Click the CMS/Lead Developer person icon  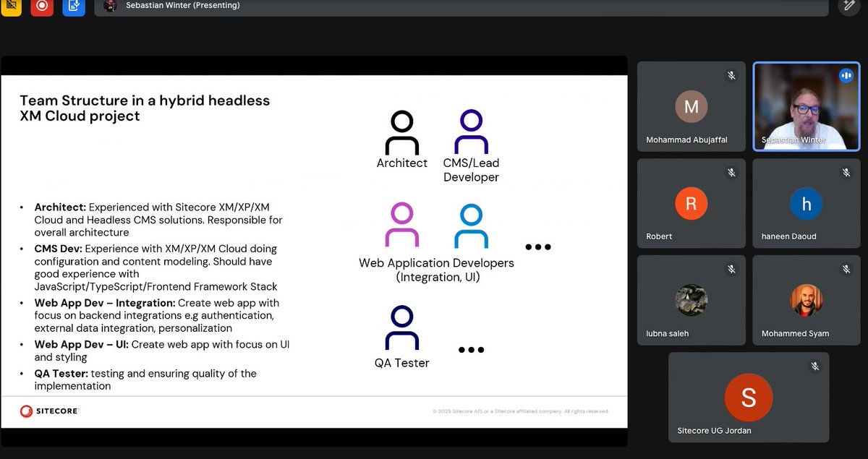[x=471, y=132]
